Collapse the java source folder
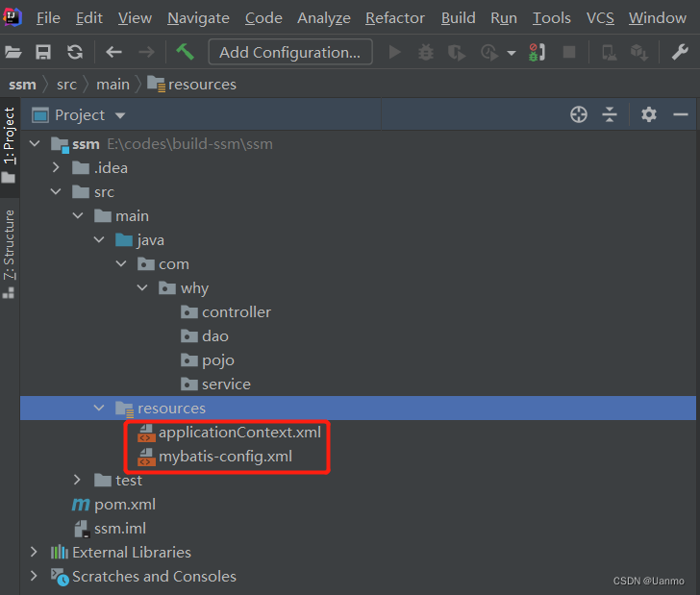The image size is (700, 595). point(99,239)
